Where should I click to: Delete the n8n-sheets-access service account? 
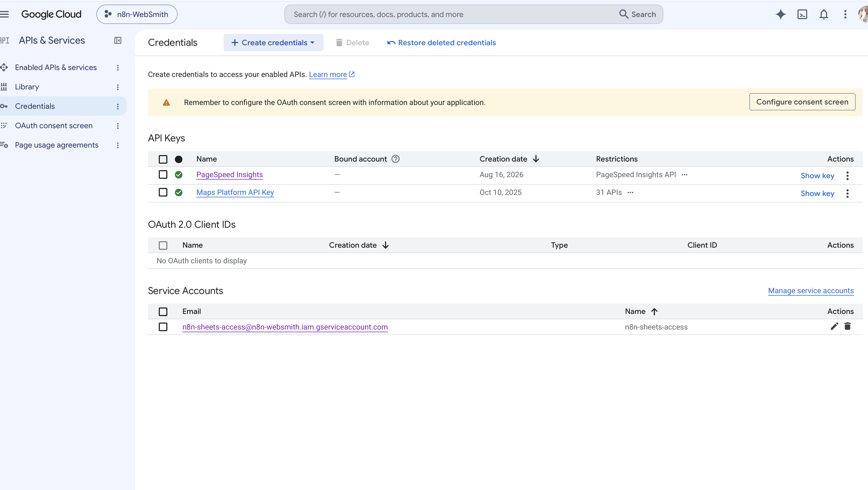pyautogui.click(x=847, y=326)
